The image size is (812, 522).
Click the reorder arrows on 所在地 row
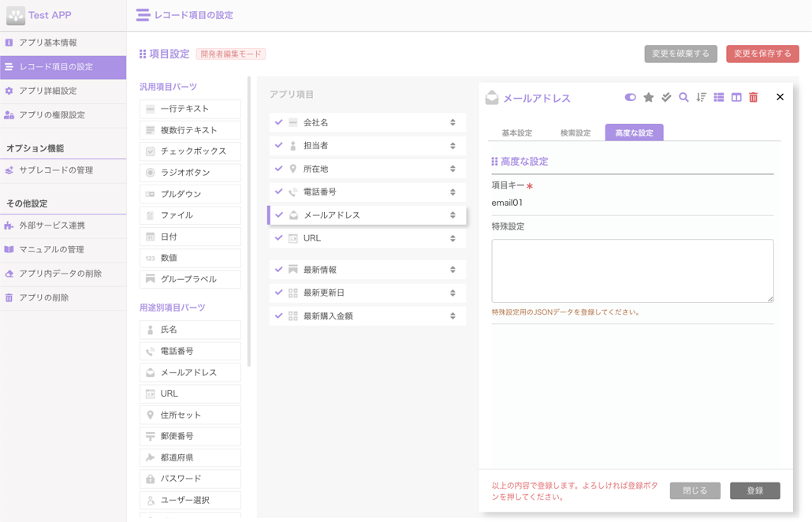(453, 168)
